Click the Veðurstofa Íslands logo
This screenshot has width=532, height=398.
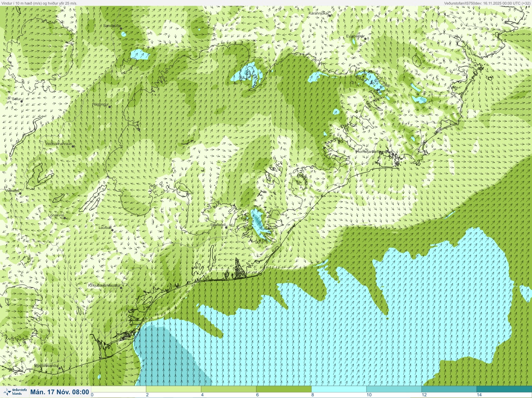tap(15, 392)
